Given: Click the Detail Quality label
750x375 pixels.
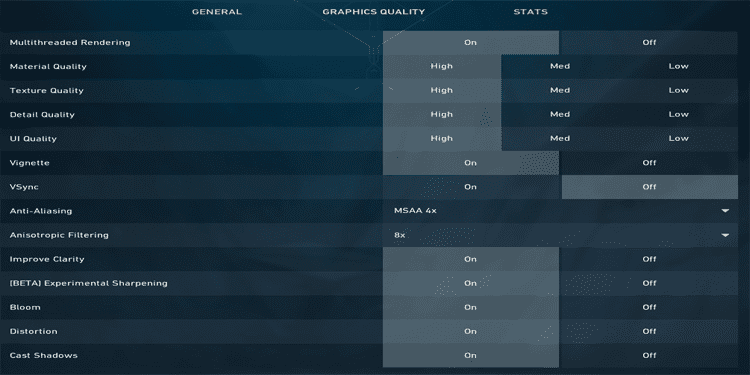Looking at the screenshot, I should coord(42,115).
